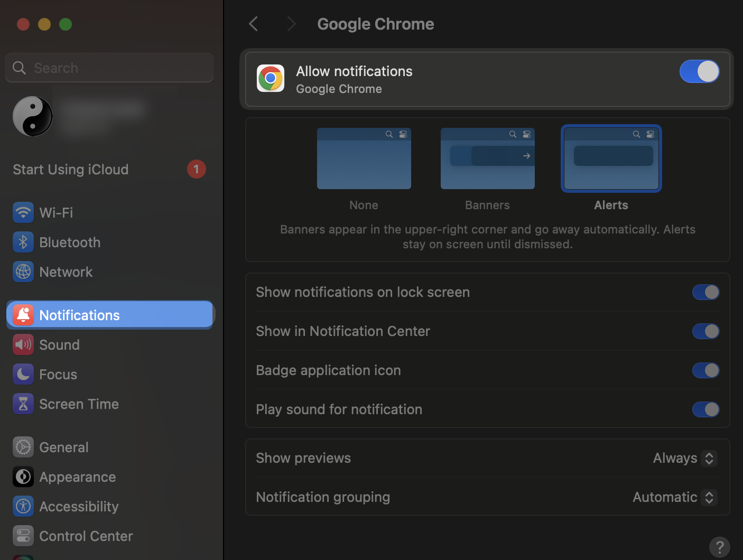This screenshot has height=560, width=743.
Task: Open Show previews Always dropdown
Action: tap(685, 458)
